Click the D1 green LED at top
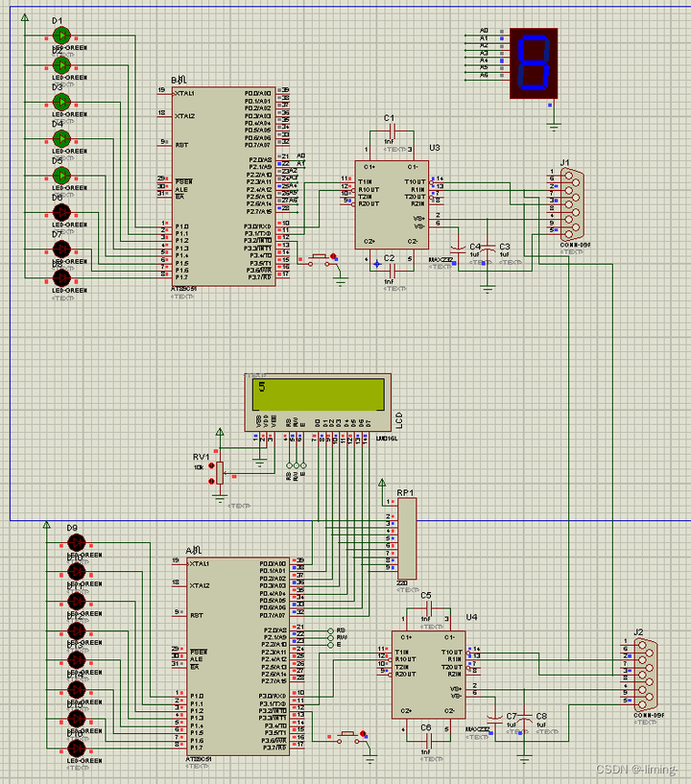 tap(61, 36)
